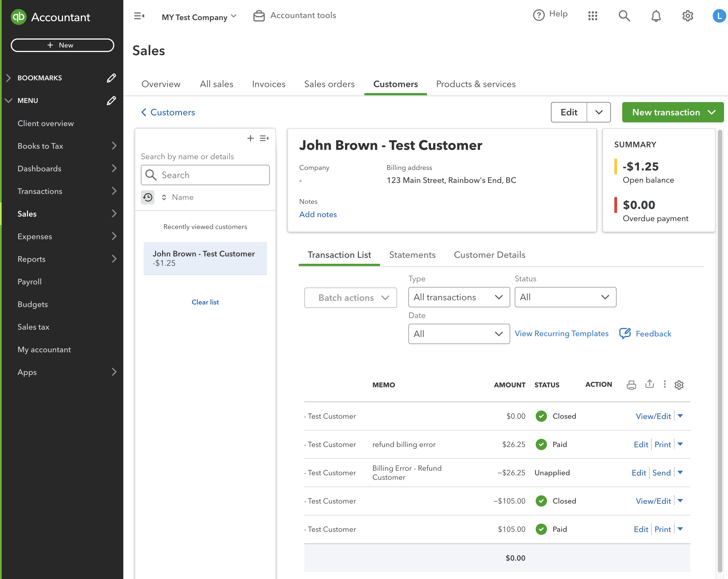Open the settings gear in top bar
The image size is (728, 579).
[688, 16]
